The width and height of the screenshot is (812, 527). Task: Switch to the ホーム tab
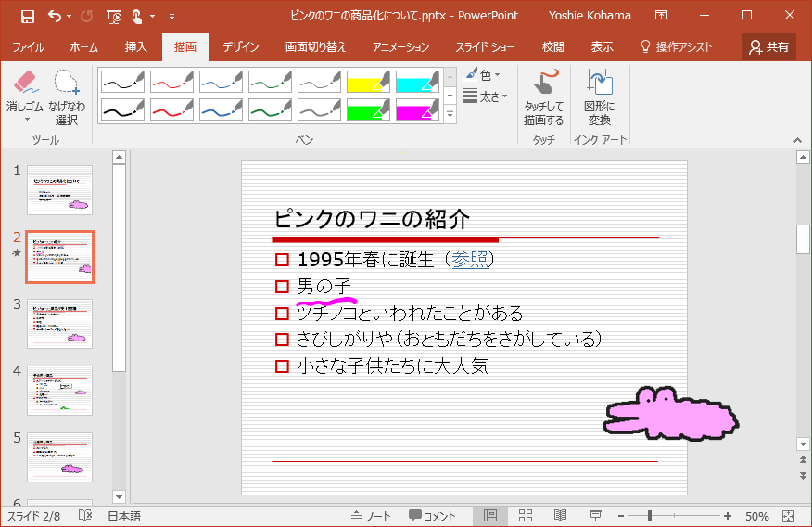84,47
